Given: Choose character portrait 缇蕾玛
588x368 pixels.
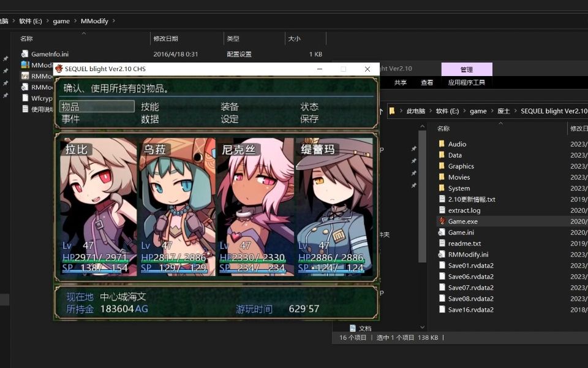Looking at the screenshot, I should point(334,207).
